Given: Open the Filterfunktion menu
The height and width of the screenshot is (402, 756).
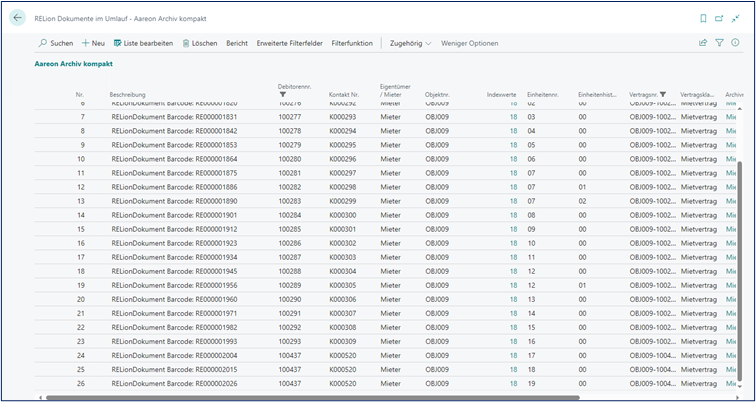Looking at the screenshot, I should coord(352,43).
